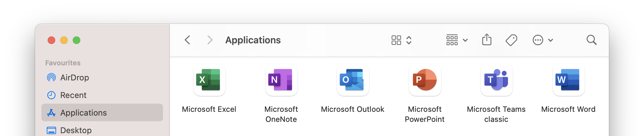Click the Microsoft Teams classic icon
The image size is (644, 136).
496,80
